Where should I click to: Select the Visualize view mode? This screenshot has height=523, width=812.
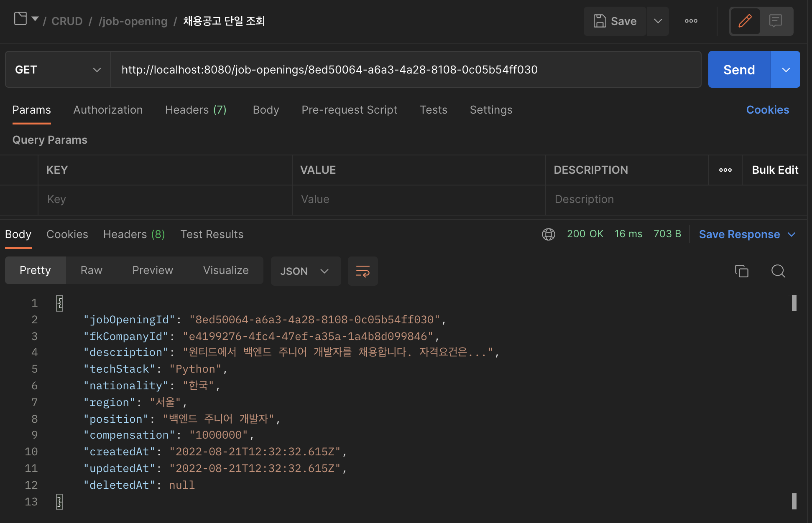tap(226, 270)
